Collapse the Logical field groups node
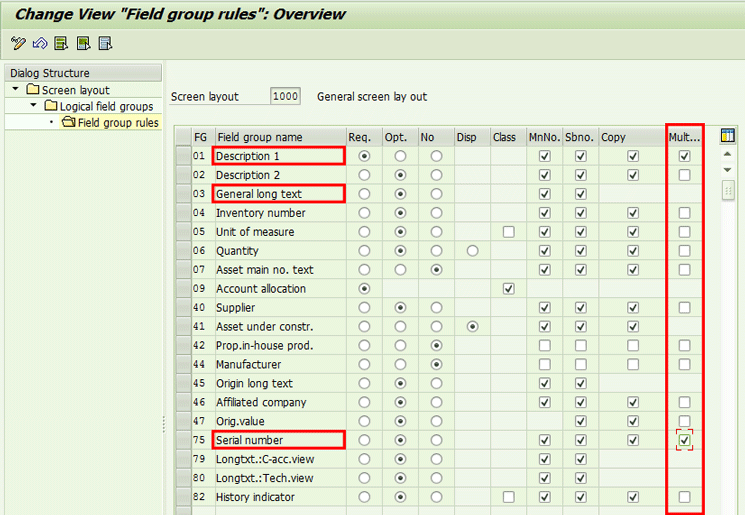The width and height of the screenshot is (745, 515). click(34, 106)
